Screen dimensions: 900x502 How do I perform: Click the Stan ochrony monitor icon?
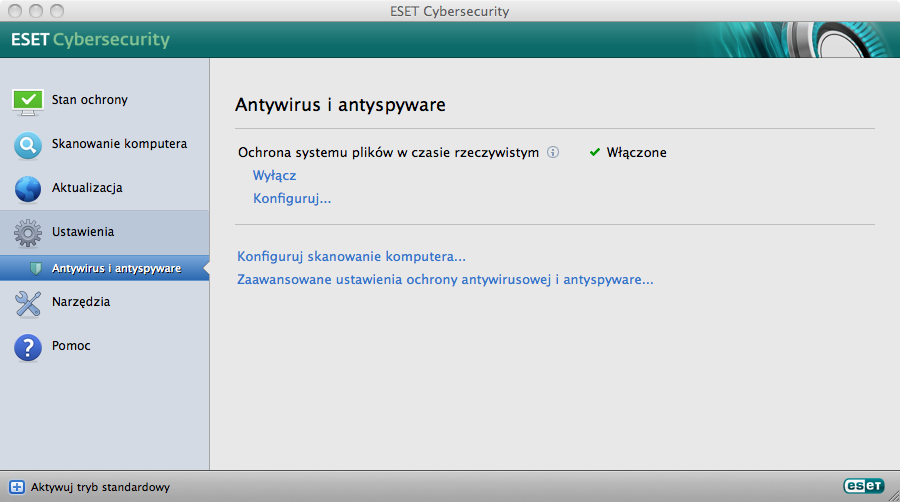tap(28, 102)
